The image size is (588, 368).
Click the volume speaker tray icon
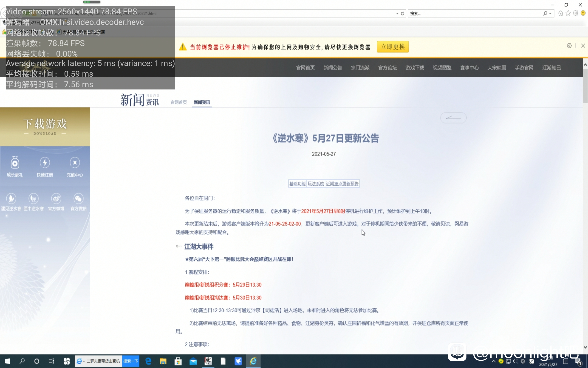pos(515,361)
